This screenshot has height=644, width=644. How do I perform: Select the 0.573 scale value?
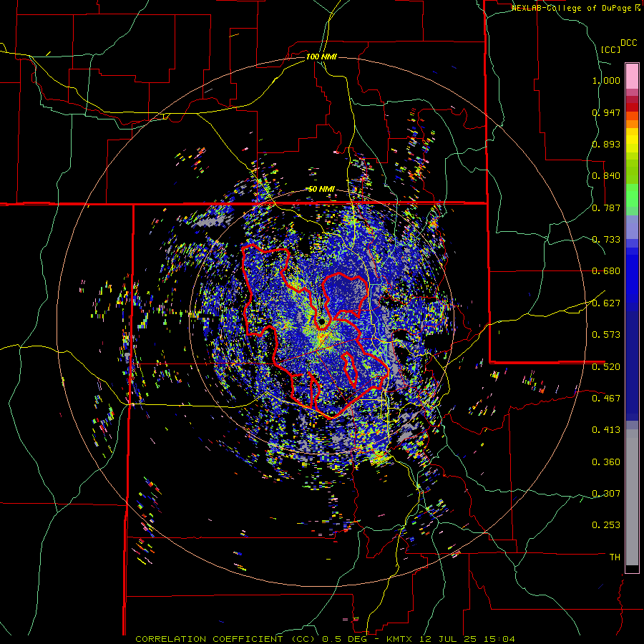click(x=606, y=335)
